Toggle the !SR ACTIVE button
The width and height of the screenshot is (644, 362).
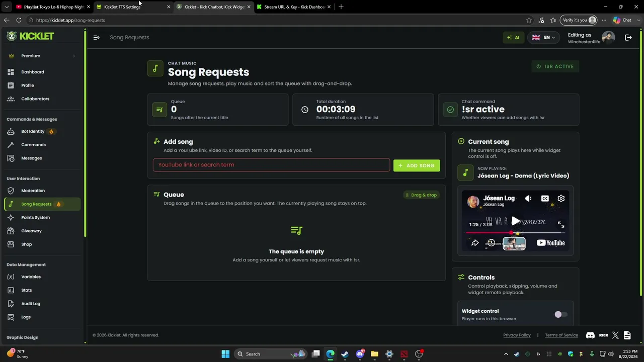click(555, 66)
